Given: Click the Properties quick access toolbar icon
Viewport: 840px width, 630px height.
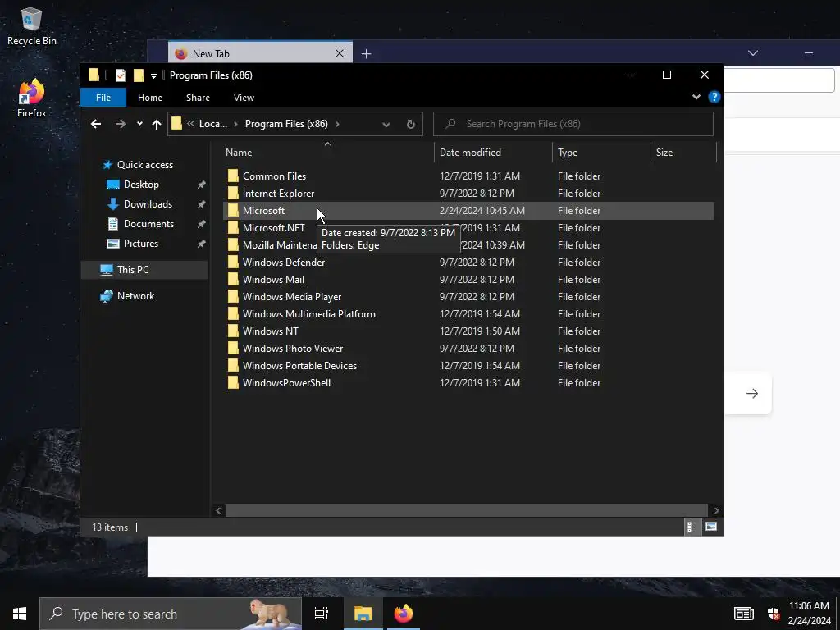Looking at the screenshot, I should coord(121,75).
